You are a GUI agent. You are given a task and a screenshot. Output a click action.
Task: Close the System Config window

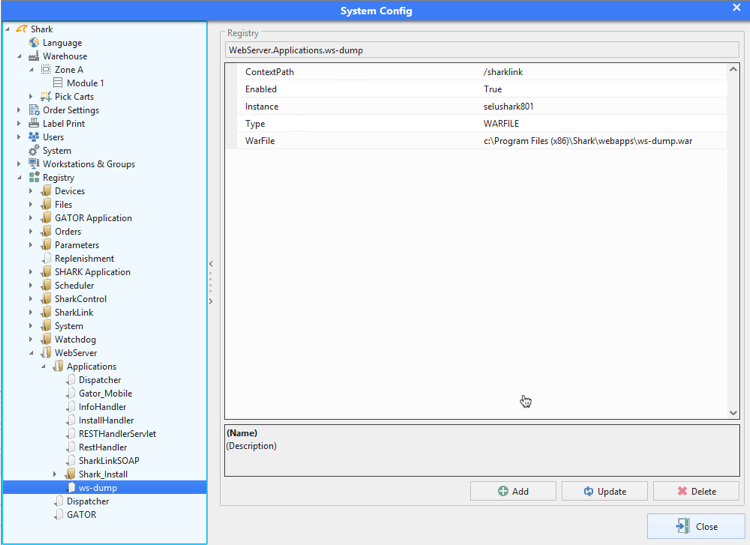tap(737, 8)
